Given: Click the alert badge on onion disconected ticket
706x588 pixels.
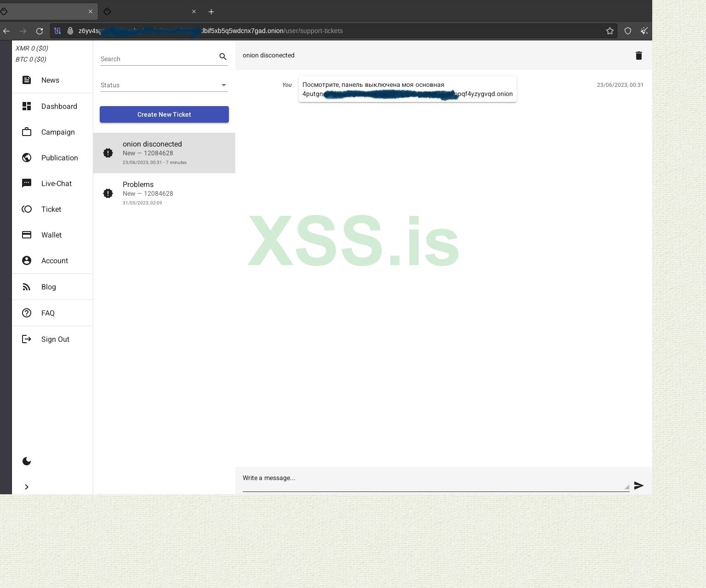Looking at the screenshot, I should [x=108, y=153].
